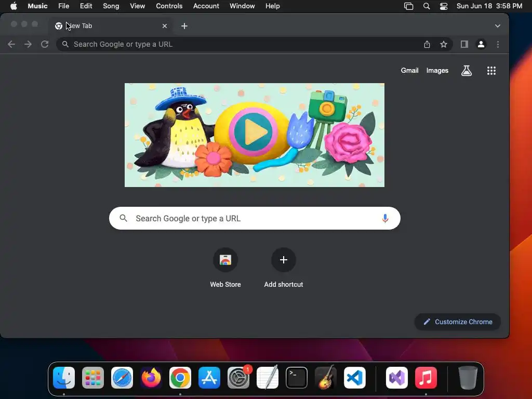
Task: Open Launchpad from the Dock
Action: pyautogui.click(x=93, y=378)
